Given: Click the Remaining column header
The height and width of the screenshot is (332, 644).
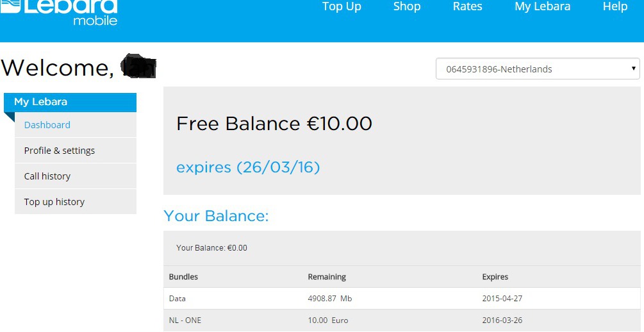Looking at the screenshot, I should point(327,277).
